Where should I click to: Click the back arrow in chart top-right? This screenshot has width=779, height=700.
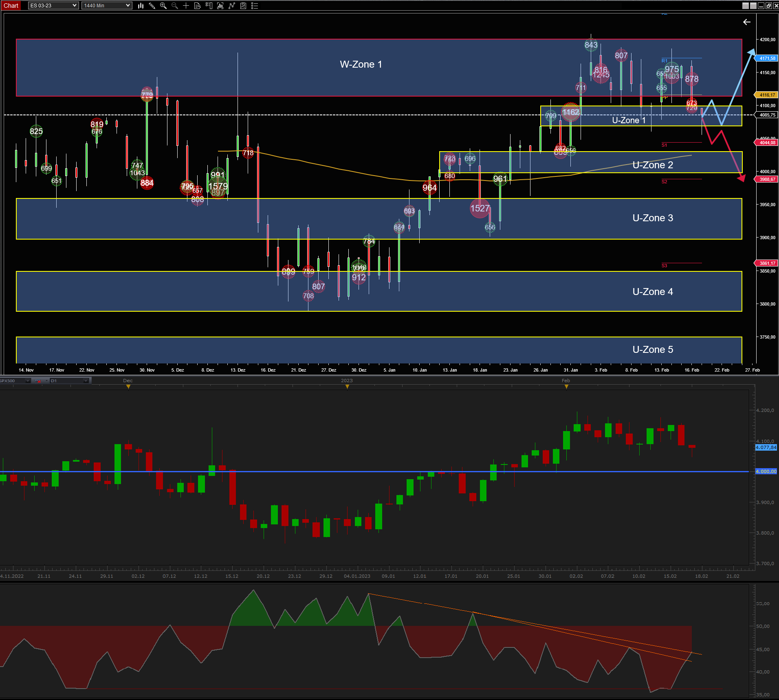pos(747,22)
